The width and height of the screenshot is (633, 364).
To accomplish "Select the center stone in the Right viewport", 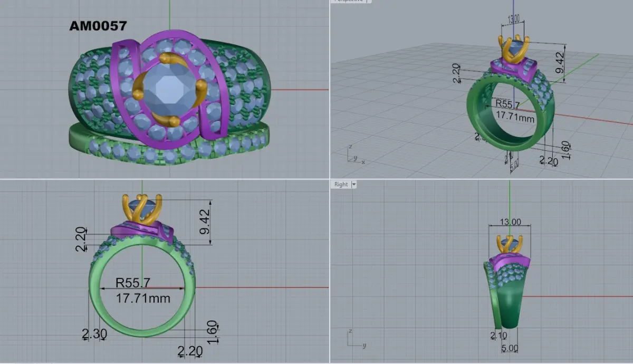I will pyautogui.click(x=509, y=245).
